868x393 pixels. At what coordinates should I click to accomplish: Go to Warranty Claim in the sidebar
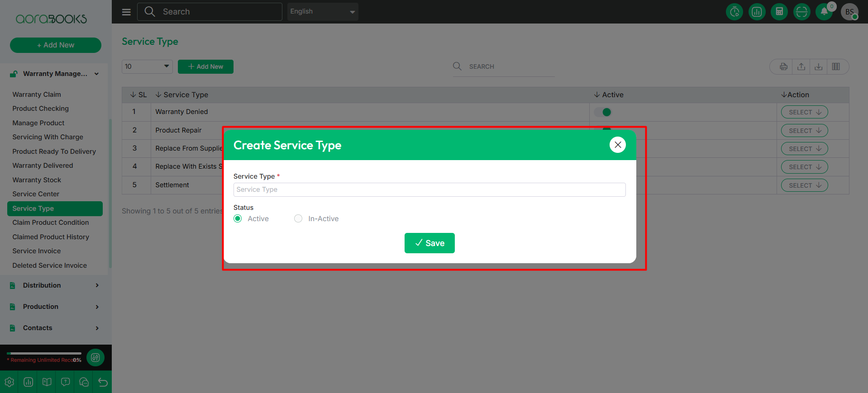(37, 95)
